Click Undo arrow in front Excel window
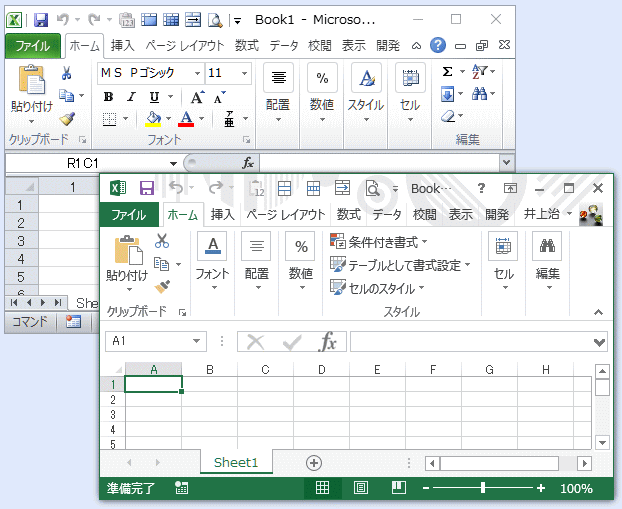The height and width of the screenshot is (509, 622). point(176,188)
